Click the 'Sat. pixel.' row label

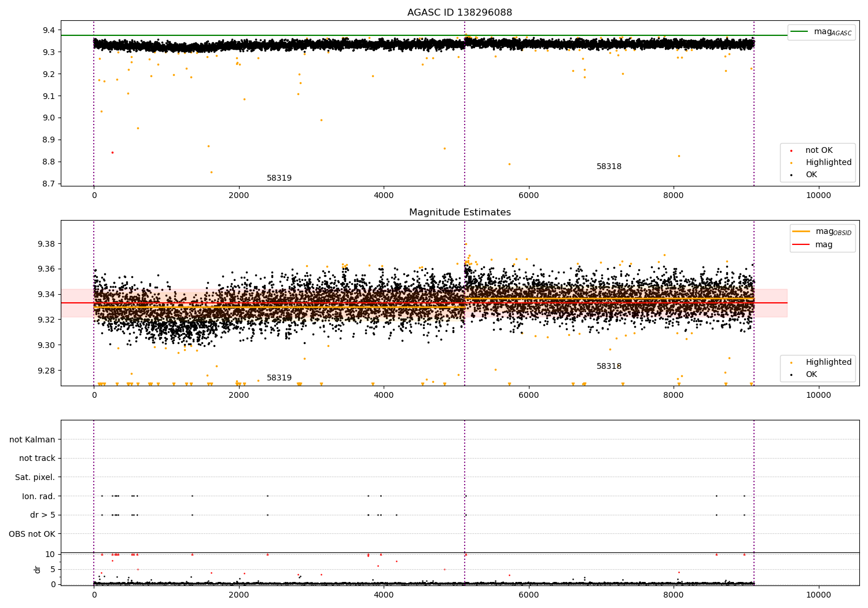tap(35, 478)
